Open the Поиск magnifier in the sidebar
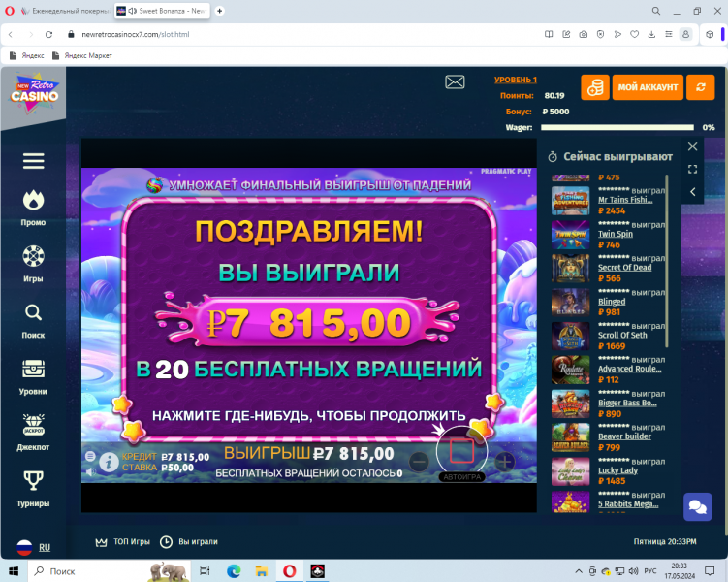 point(33,312)
